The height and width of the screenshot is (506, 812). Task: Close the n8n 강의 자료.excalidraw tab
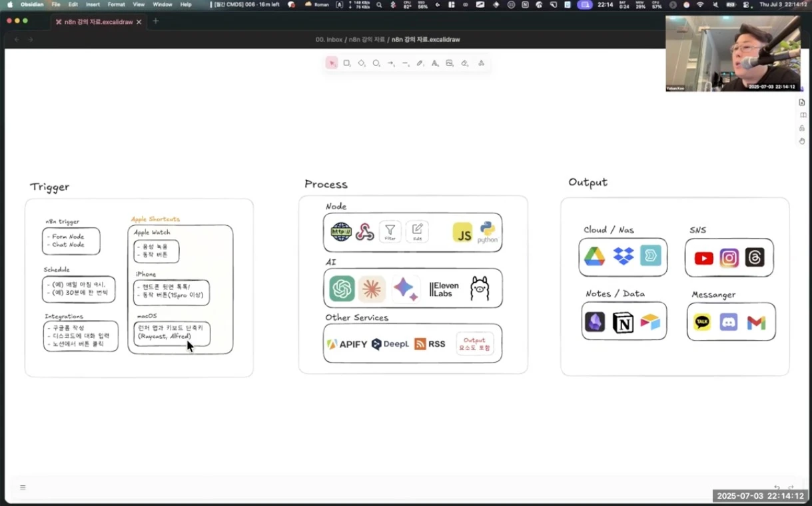coord(139,21)
